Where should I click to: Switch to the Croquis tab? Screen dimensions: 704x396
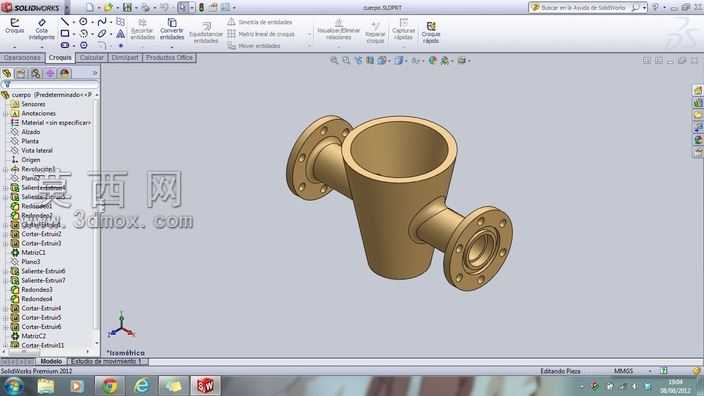[x=60, y=57]
